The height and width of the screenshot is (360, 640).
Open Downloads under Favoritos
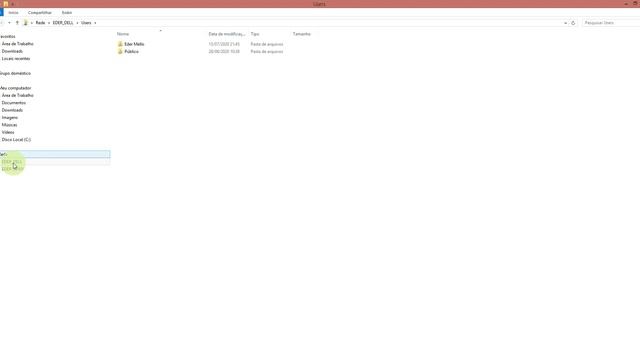pyautogui.click(x=12, y=51)
